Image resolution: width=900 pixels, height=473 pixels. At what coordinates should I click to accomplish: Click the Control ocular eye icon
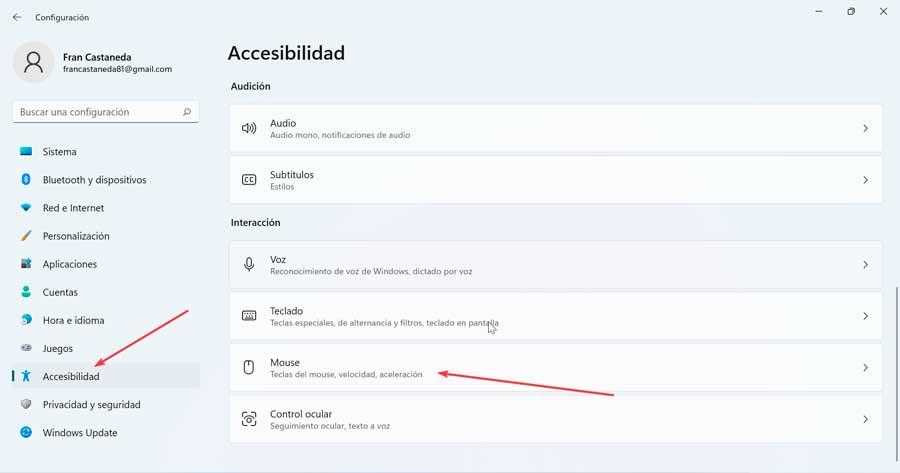click(x=249, y=419)
